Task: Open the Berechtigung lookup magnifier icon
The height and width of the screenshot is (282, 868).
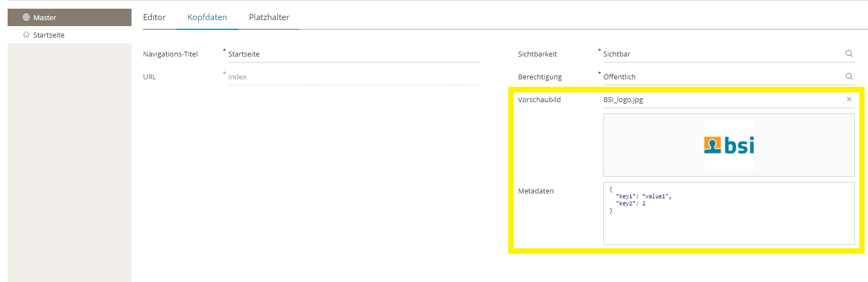Action: click(x=849, y=77)
